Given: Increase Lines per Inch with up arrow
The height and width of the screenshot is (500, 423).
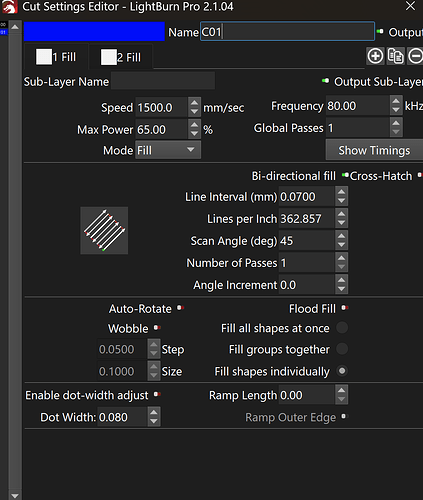Looking at the screenshot, I should pyautogui.click(x=341, y=214).
